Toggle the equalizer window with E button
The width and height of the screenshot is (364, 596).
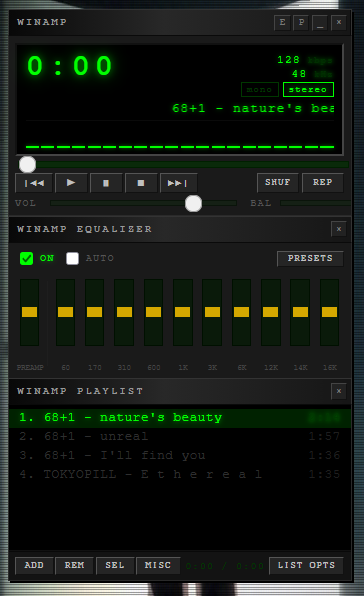click(x=282, y=22)
